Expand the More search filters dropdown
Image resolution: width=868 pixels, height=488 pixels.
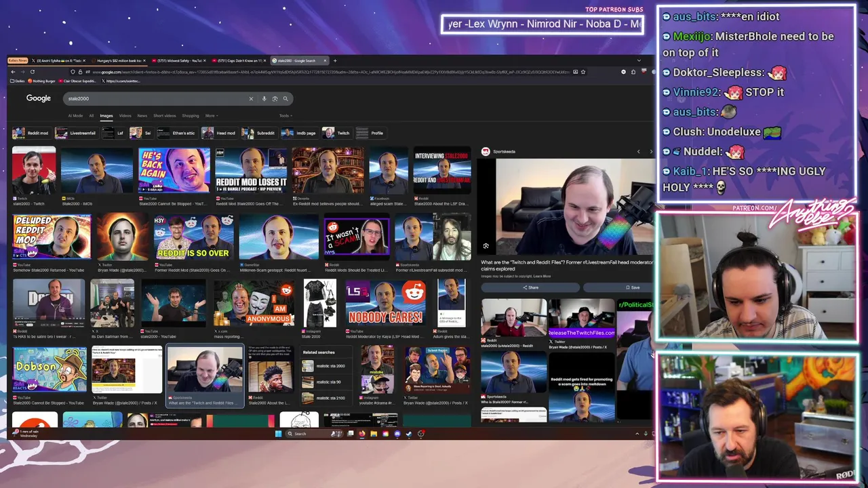pos(212,116)
